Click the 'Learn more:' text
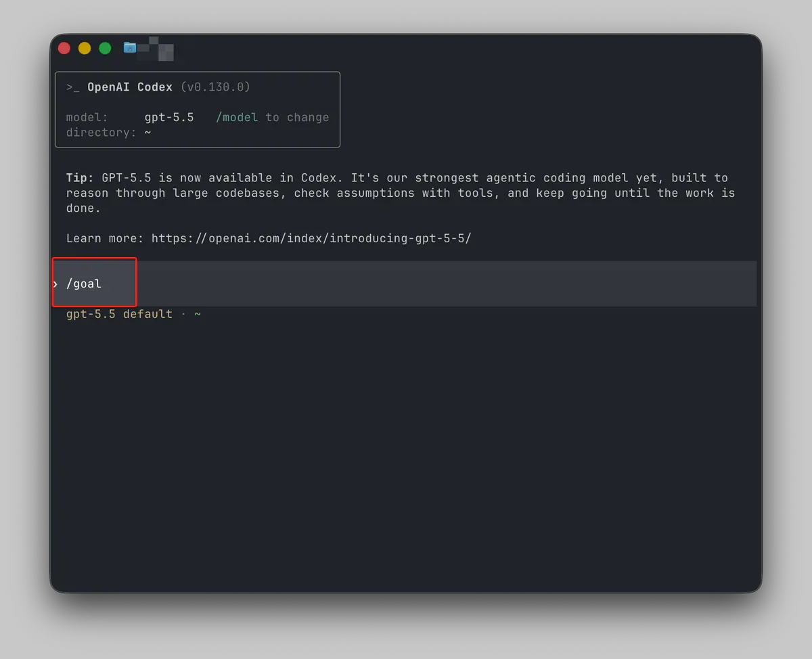Screen dimensions: 812x659 [105, 238]
